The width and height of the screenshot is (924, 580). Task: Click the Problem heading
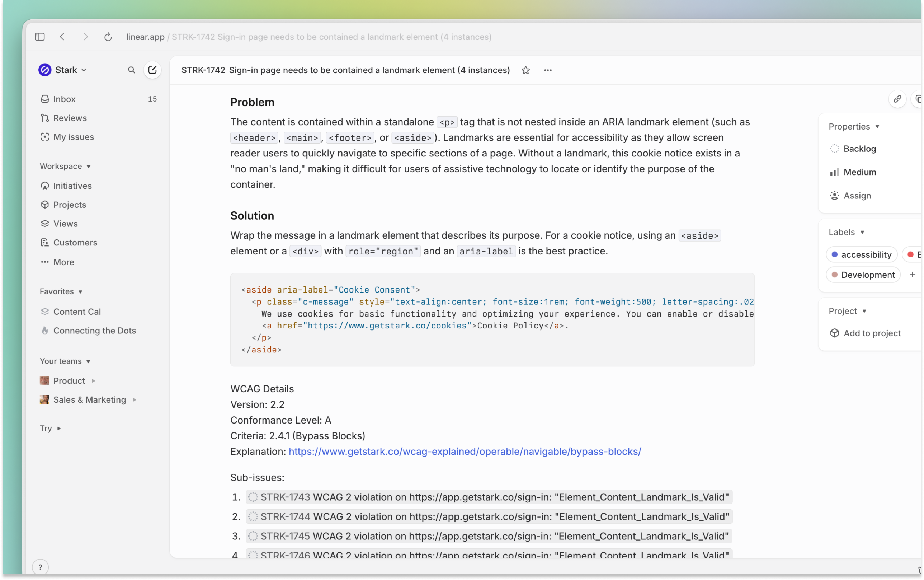pyautogui.click(x=252, y=102)
